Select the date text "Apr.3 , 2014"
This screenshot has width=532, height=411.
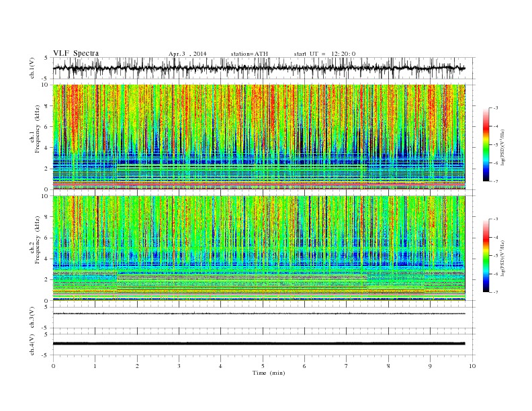(x=187, y=54)
